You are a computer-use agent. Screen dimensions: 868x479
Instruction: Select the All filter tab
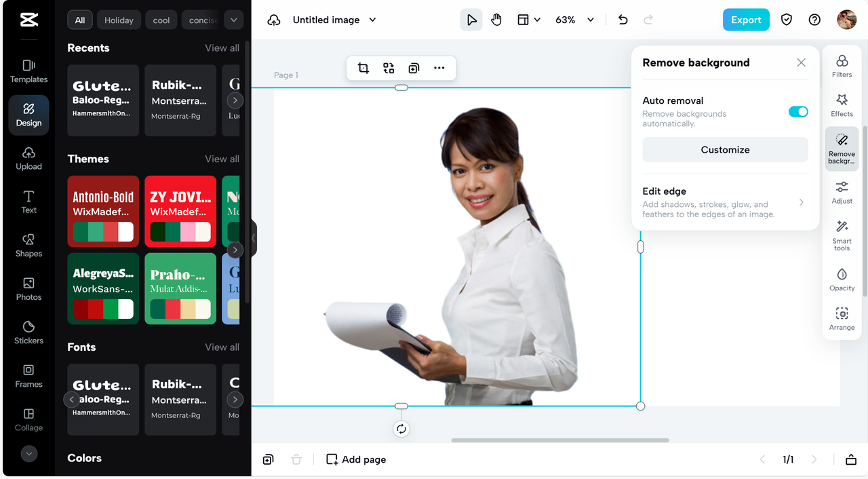point(80,20)
